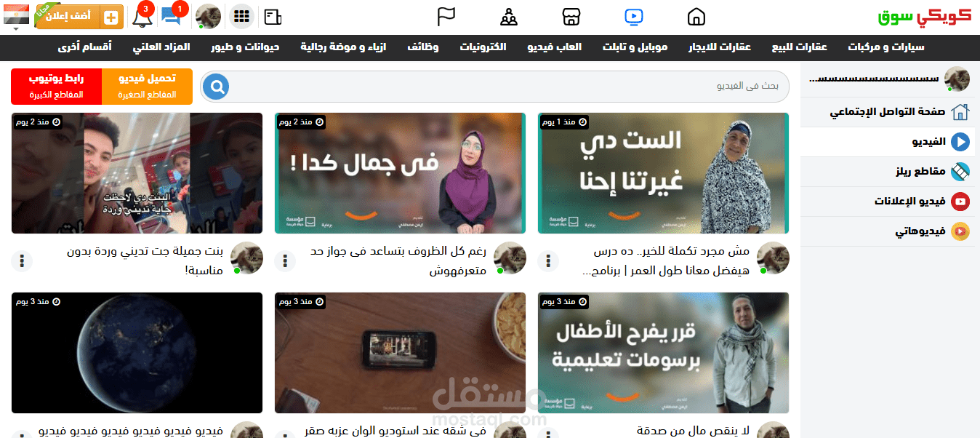The image size is (980, 438).
Task: Open صفحة التواصل الإجتماعي home icon
Action: click(960, 112)
